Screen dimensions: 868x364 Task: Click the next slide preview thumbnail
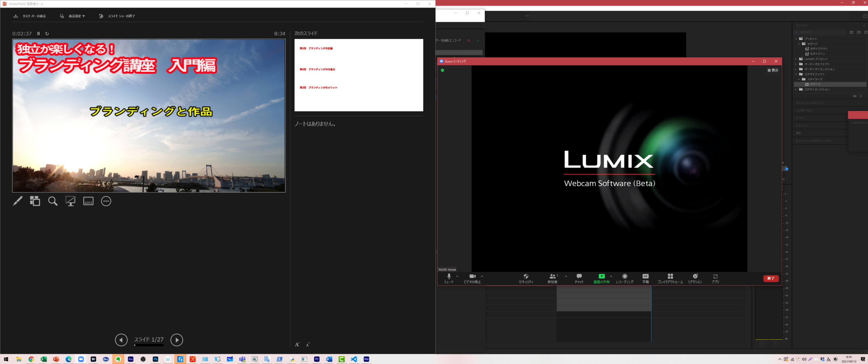(359, 75)
